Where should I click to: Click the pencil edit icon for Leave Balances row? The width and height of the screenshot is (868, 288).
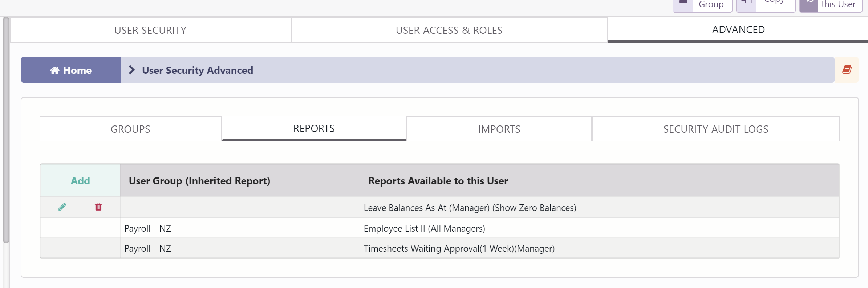(62, 207)
